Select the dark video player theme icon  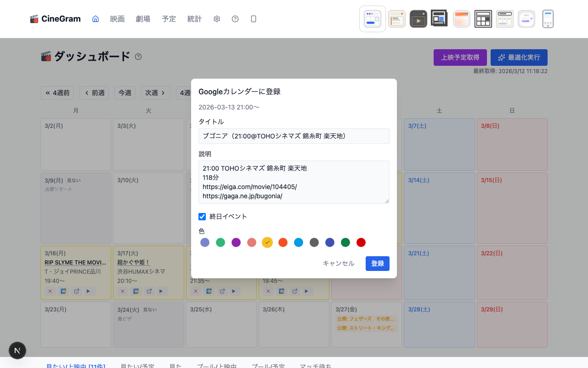tap(418, 18)
